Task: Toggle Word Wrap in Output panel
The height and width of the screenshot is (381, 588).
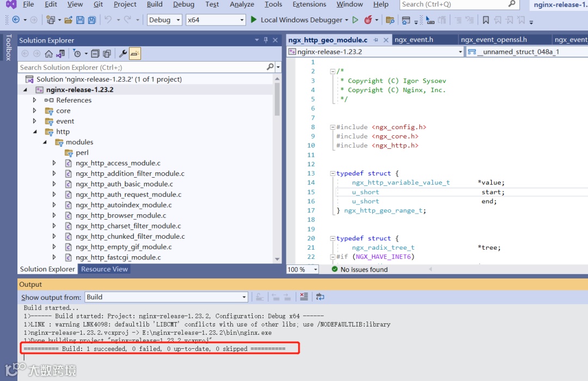Action: [x=320, y=297]
